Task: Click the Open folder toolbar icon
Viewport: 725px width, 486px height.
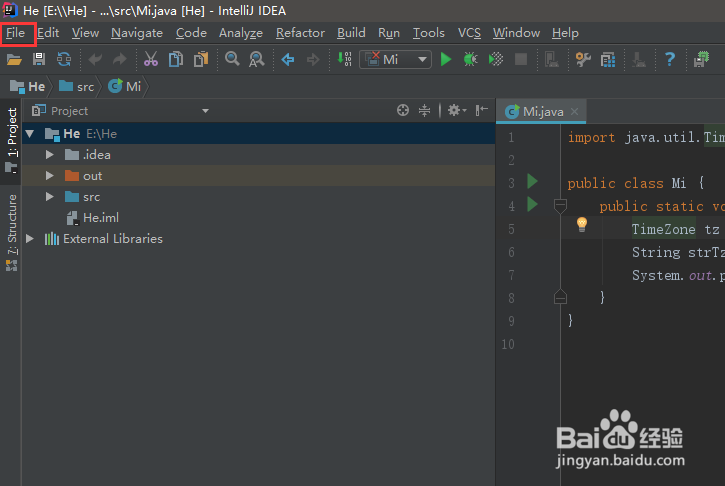Action: pos(14,60)
